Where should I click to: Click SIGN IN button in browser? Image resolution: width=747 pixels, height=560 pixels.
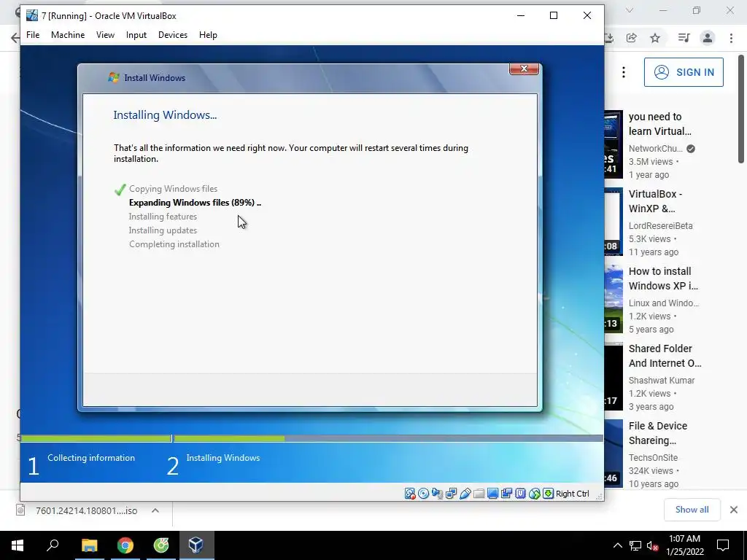coord(684,72)
